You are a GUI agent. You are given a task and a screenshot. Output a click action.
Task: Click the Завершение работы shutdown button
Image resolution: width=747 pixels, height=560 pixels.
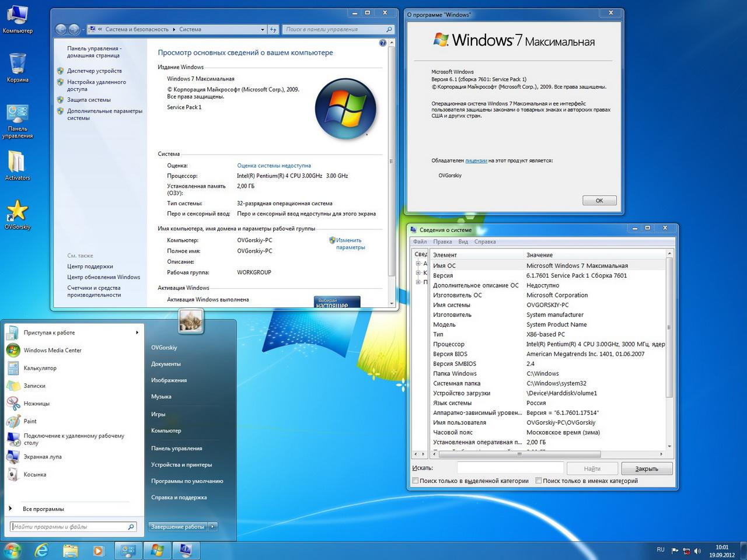(x=177, y=527)
